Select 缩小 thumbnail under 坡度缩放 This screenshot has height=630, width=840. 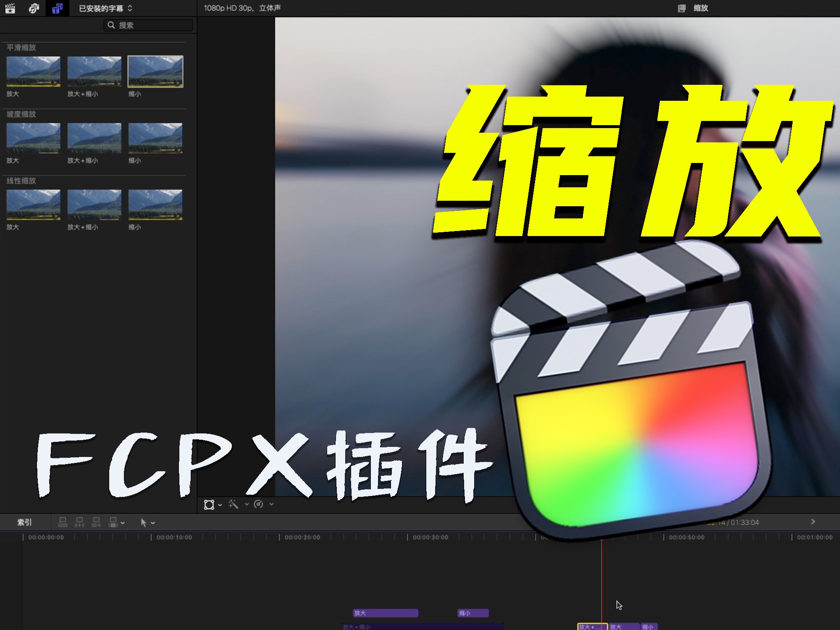155,138
